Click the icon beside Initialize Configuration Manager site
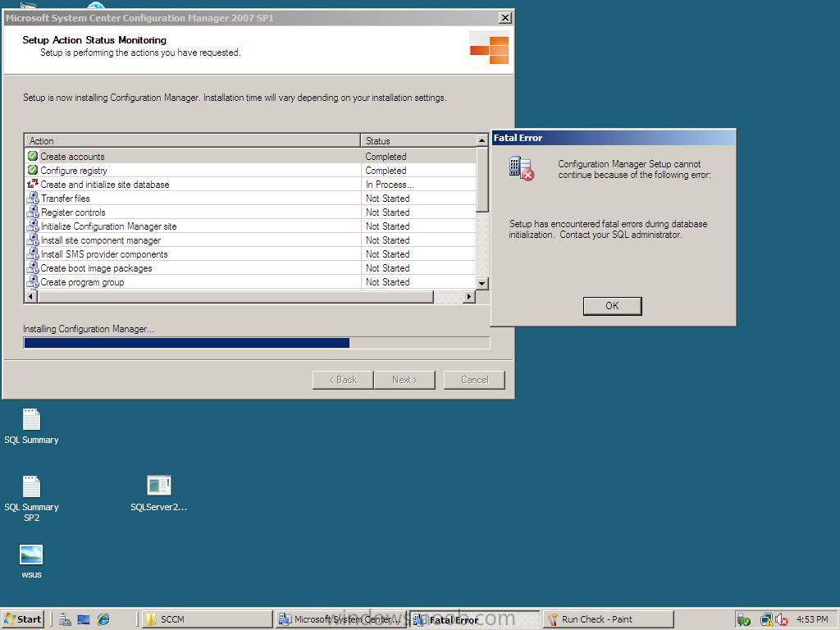The height and width of the screenshot is (630, 840). pyautogui.click(x=33, y=226)
